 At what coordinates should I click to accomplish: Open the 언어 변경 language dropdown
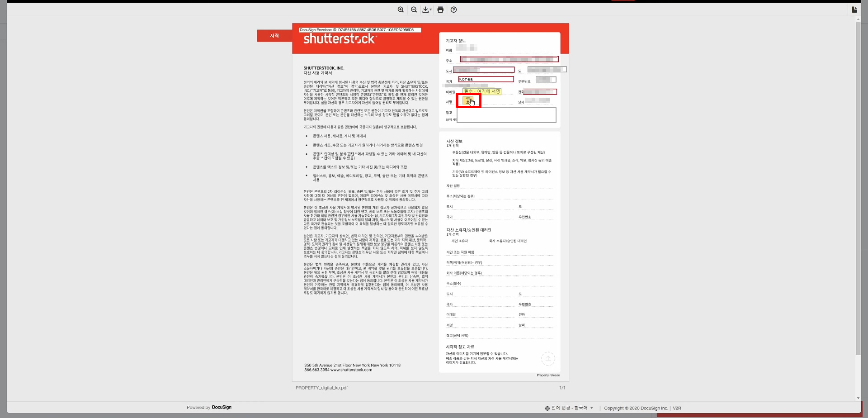[572, 408]
